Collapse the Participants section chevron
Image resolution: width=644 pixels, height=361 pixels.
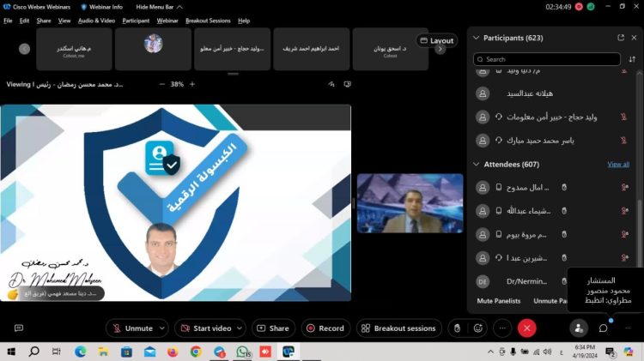[476, 38]
